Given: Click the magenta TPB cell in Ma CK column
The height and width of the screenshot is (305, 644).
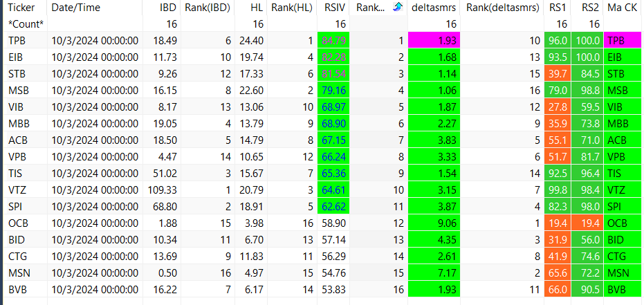Looking at the screenshot, I should (x=623, y=41).
